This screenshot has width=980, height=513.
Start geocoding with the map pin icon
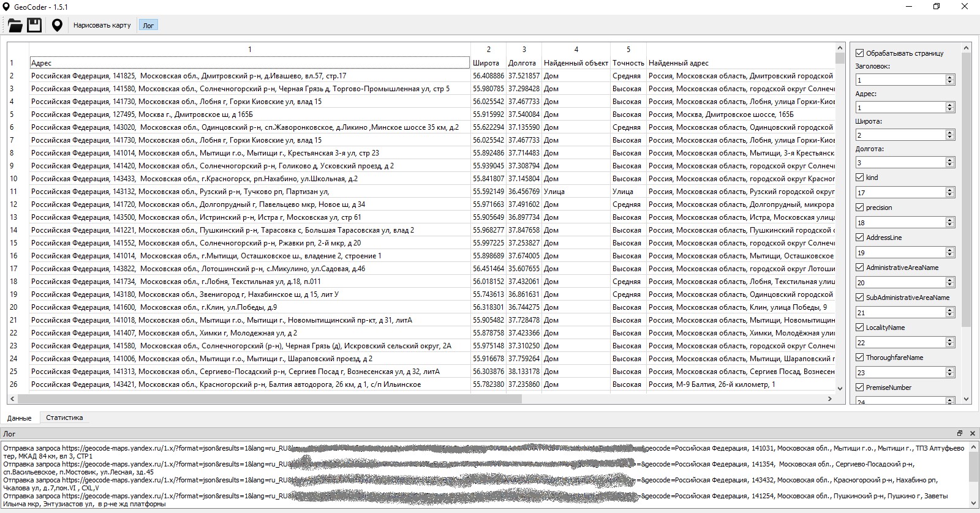click(57, 25)
